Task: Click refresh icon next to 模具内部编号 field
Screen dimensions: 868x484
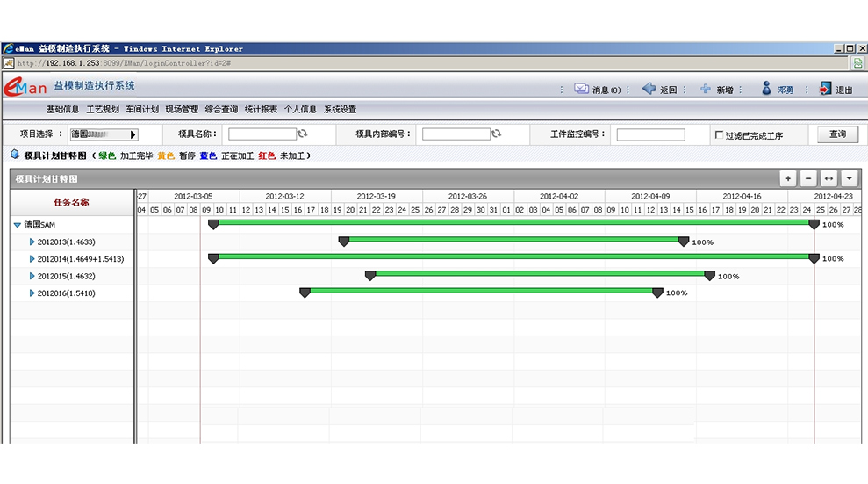Action: pyautogui.click(x=496, y=134)
